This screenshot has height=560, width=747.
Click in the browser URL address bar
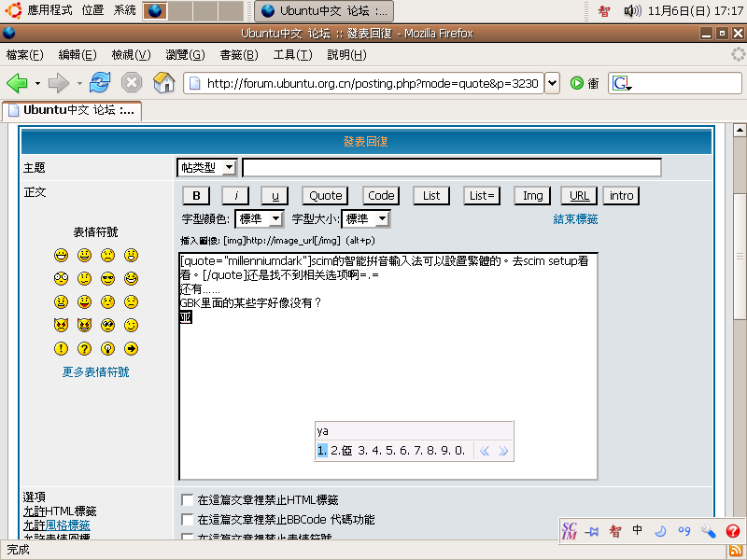[x=364, y=83]
